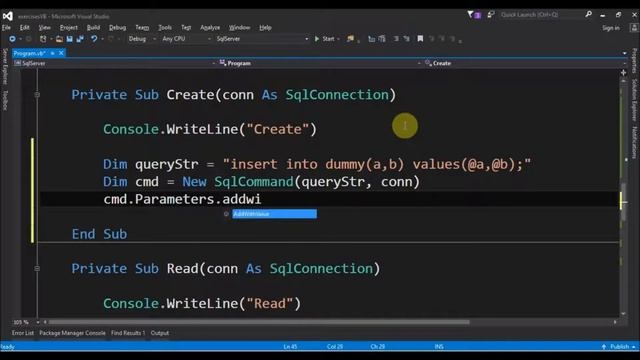Click the account avatar icon beside Sign in
640x360 pixels.
(x=634, y=28)
